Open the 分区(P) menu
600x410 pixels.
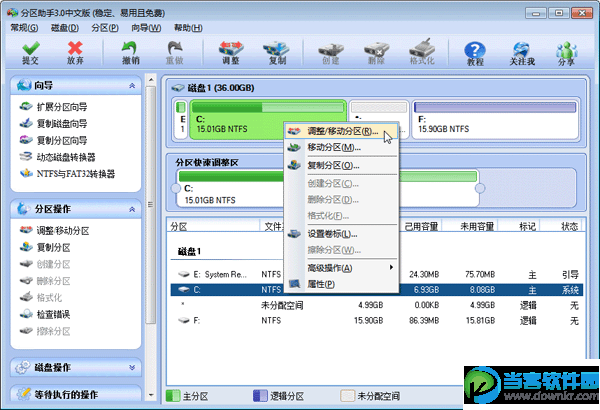coord(105,28)
